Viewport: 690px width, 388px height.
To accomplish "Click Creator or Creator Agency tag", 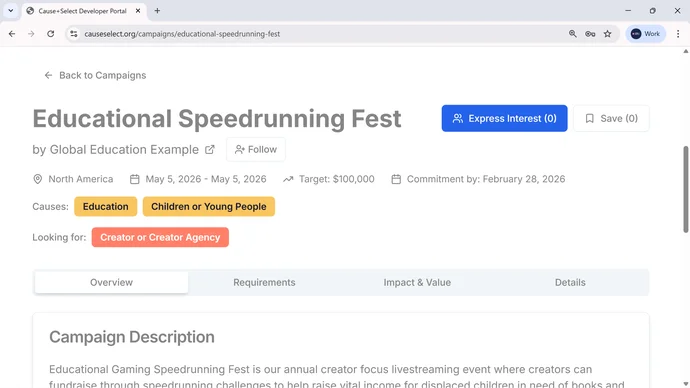I will click(x=160, y=237).
